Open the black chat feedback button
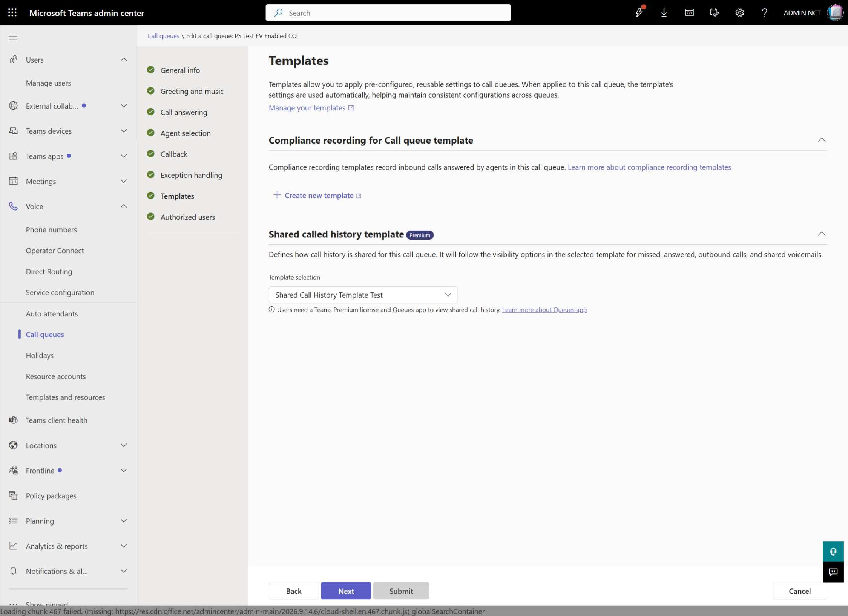This screenshot has width=848, height=616. 833,572
